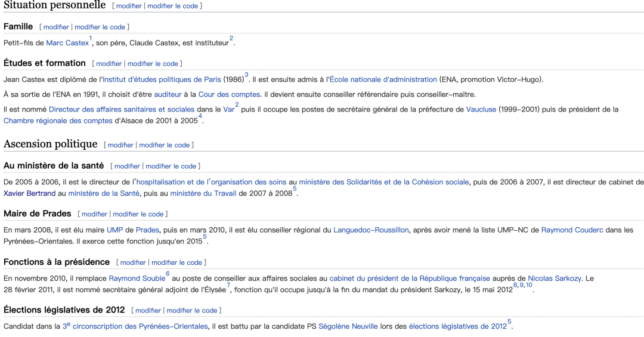
Task: Click 'modifier' next to Maire de Prades
Action: 94,215
